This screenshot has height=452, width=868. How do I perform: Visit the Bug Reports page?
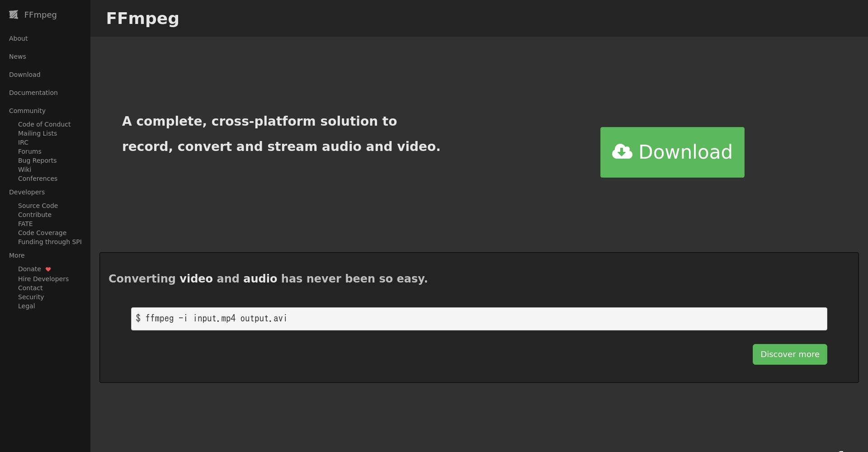click(38, 160)
